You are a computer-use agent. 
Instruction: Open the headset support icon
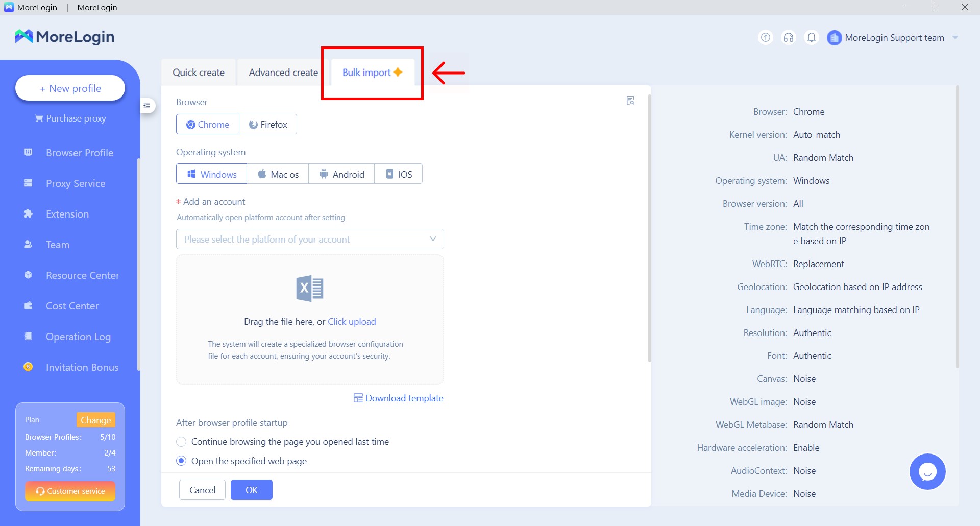tap(788, 37)
